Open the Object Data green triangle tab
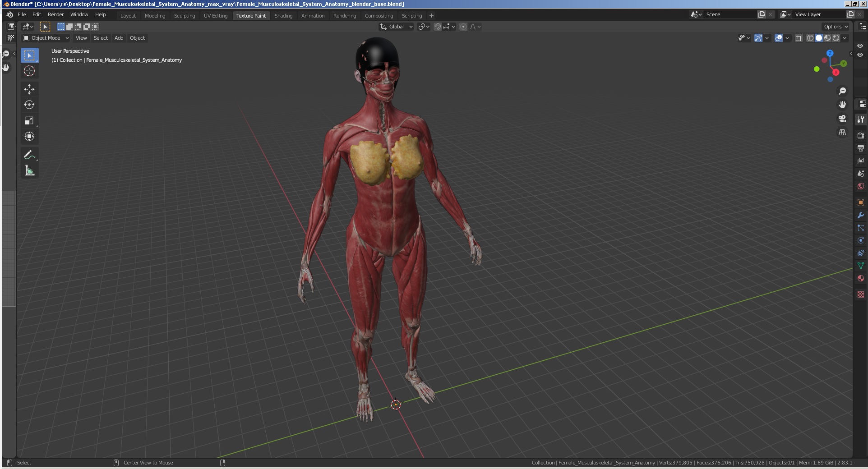This screenshot has height=469, width=868. [861, 266]
